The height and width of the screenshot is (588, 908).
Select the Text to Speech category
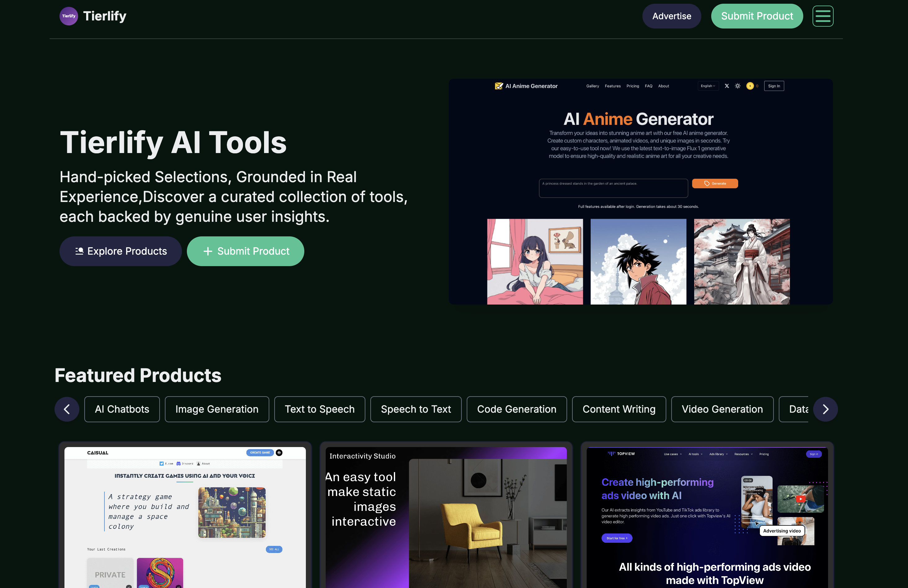319,409
